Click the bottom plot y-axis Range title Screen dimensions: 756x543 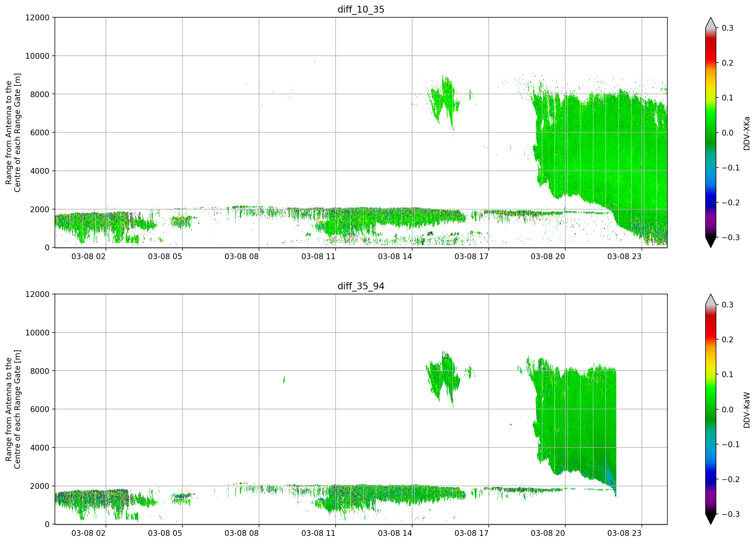tap(13, 409)
